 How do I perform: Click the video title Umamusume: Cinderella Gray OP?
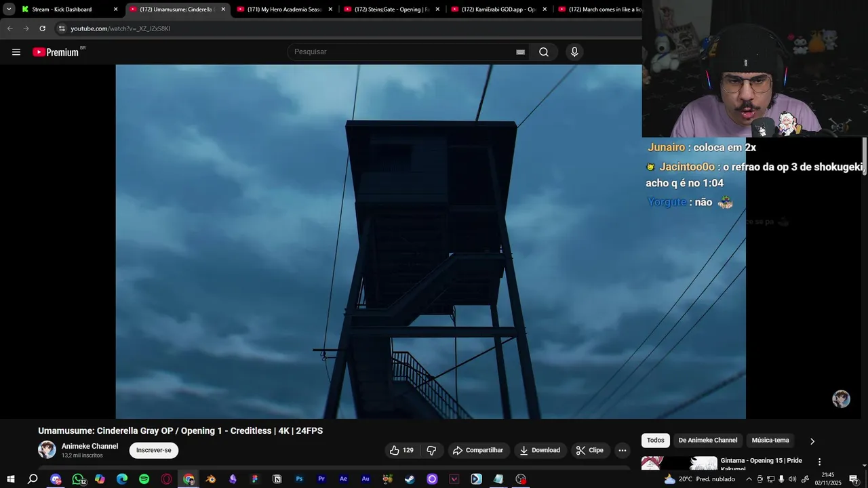pyautogui.click(x=180, y=431)
